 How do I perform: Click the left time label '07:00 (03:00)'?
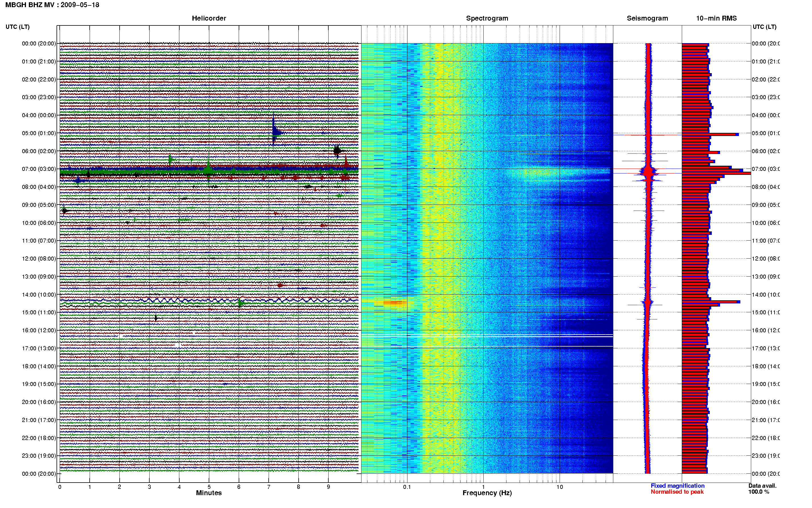coord(39,169)
